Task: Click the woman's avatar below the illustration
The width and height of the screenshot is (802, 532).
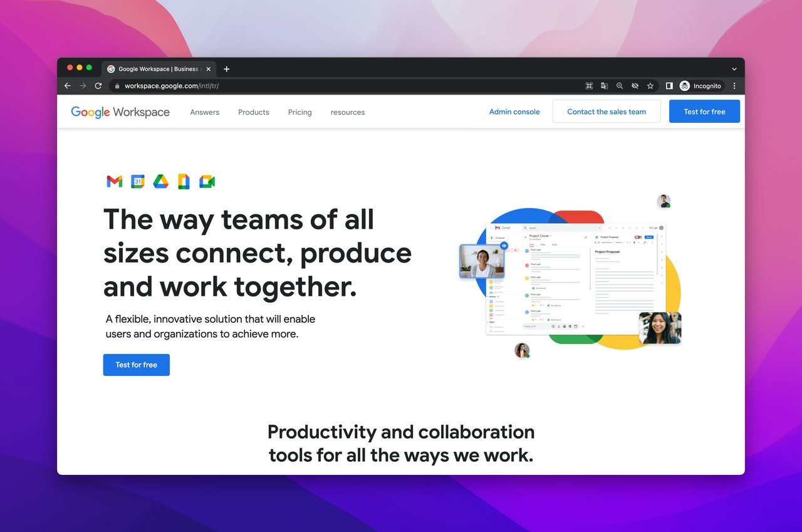Action: (522, 350)
